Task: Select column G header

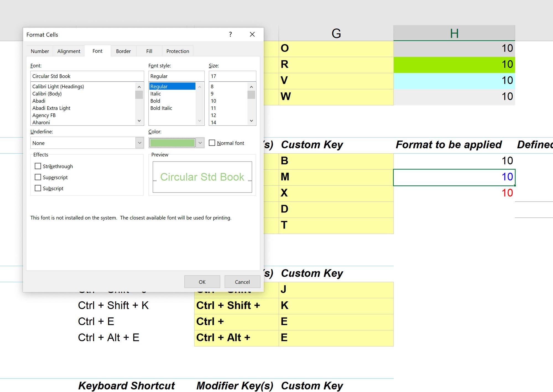Action: tap(336, 33)
